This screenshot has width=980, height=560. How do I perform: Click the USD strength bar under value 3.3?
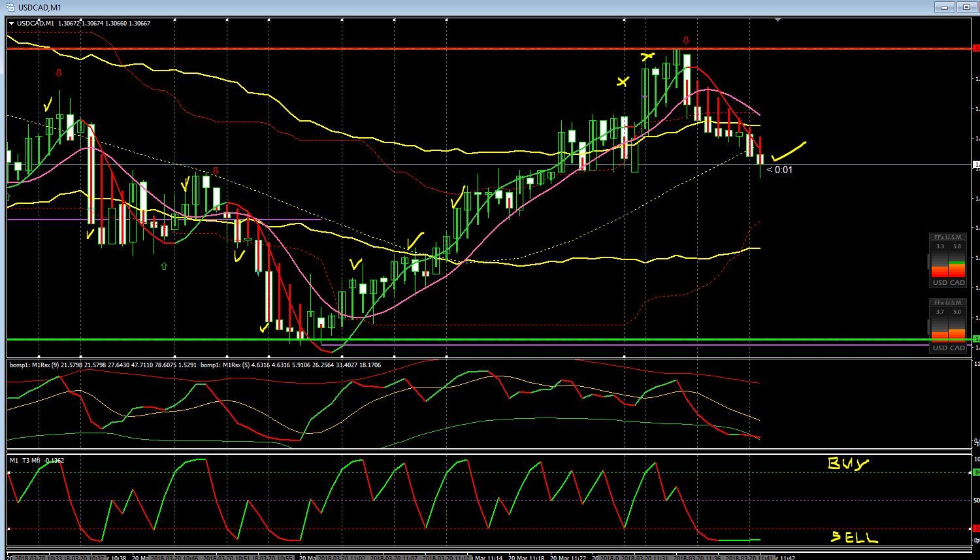(x=939, y=265)
